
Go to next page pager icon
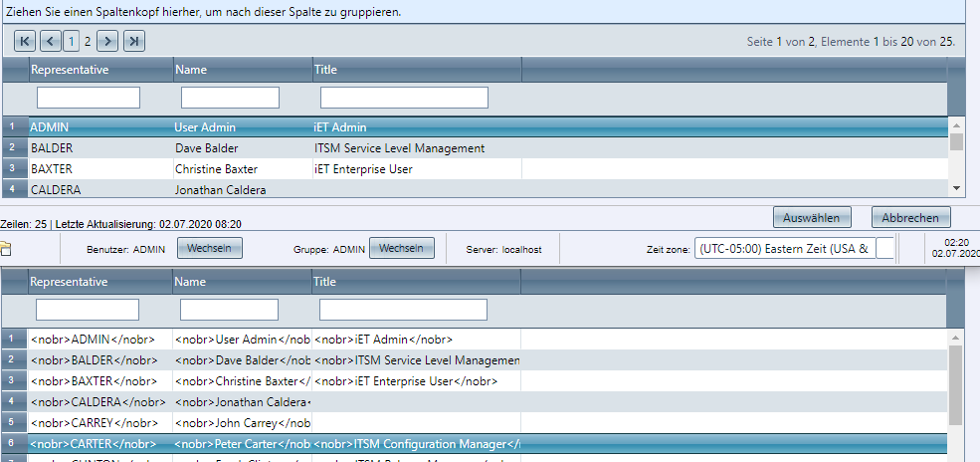[x=107, y=41]
